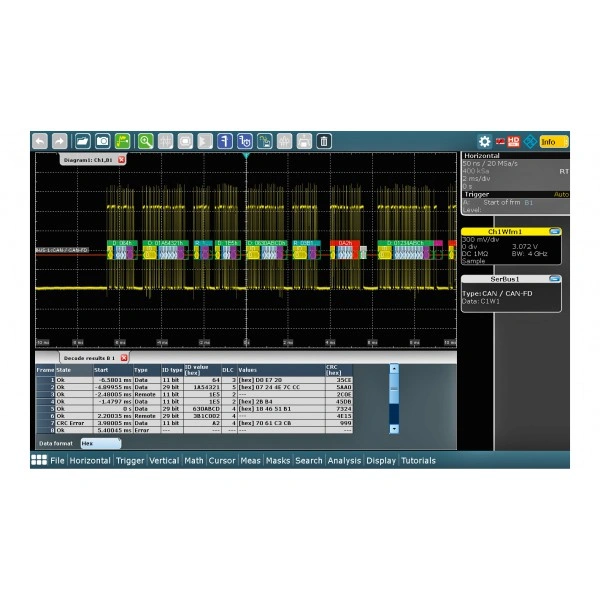The image size is (600, 600).
Task: Toggle the SerBus1 panel minimize button
Action: 554,279
